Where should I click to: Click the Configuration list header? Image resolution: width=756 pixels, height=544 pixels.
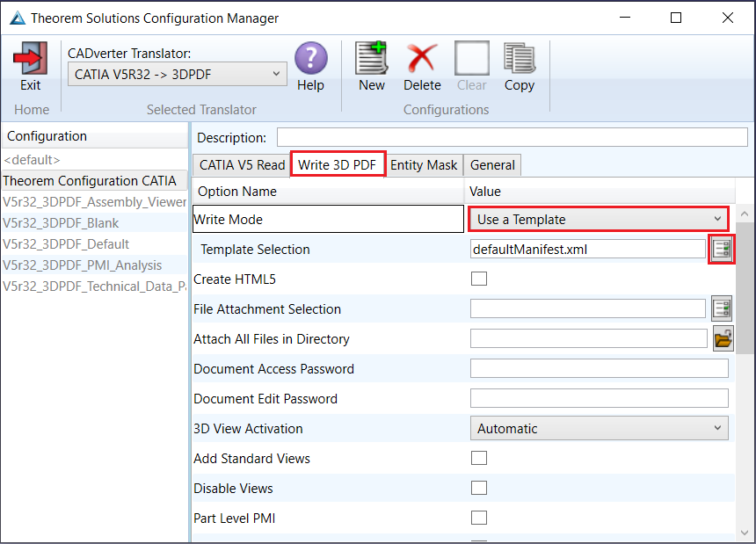pos(95,136)
